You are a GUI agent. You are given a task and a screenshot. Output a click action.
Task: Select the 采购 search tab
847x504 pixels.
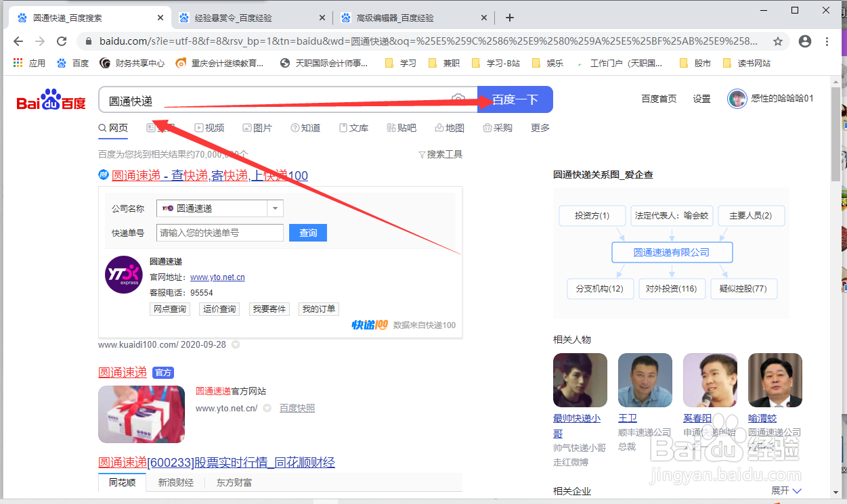[498, 128]
